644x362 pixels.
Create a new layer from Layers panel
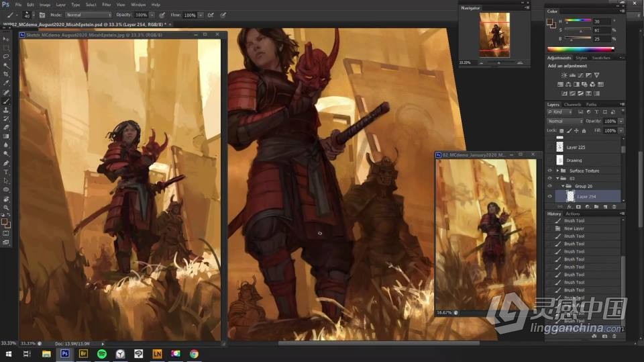(605, 207)
